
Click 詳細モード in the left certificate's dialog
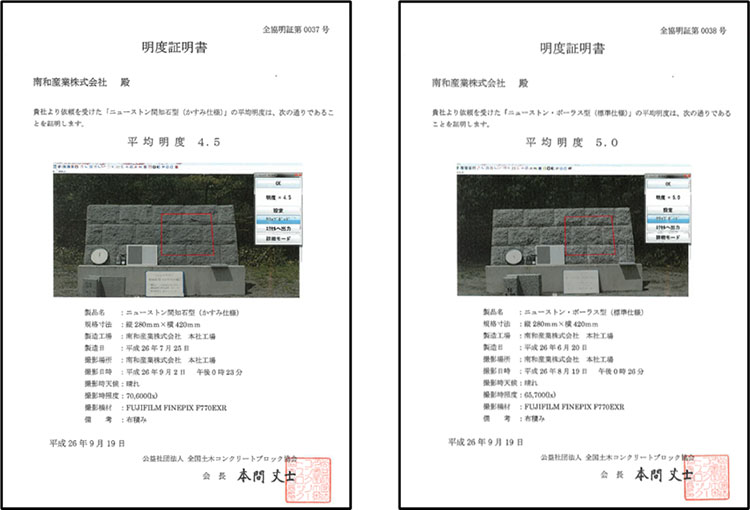[x=278, y=238]
